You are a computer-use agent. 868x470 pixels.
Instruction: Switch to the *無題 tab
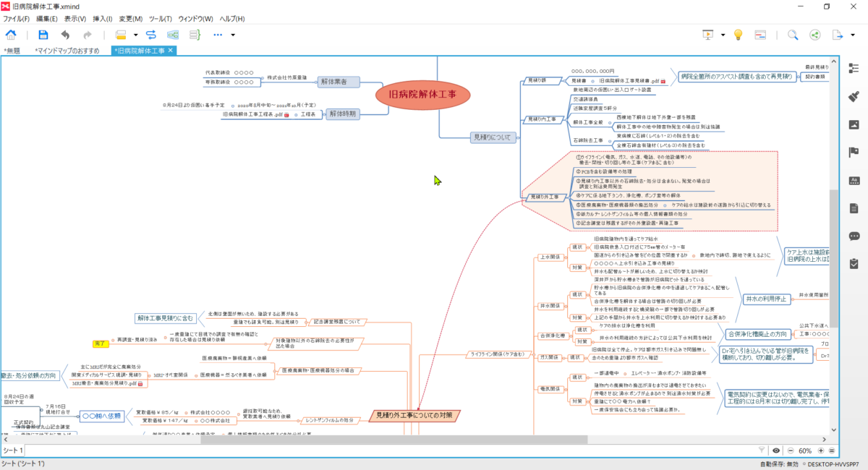12,51
